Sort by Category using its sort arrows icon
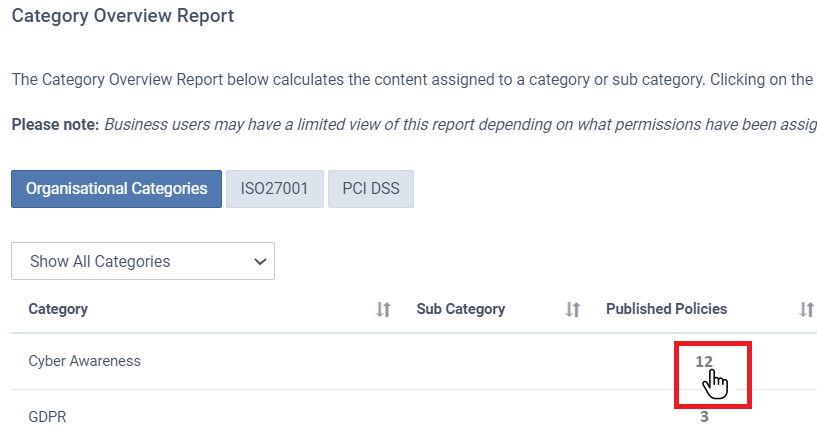Viewport: 817px width, 436px height. coord(383,309)
